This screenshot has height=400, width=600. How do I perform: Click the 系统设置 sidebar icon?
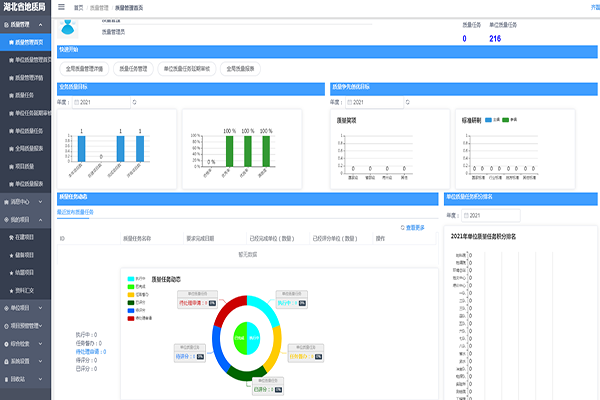(4, 361)
